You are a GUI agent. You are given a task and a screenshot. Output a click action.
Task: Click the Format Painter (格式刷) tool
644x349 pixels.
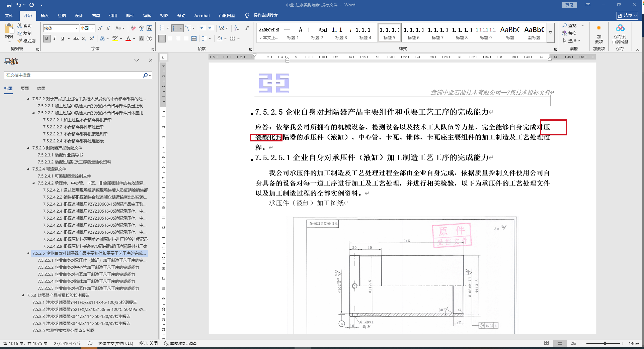pos(26,41)
